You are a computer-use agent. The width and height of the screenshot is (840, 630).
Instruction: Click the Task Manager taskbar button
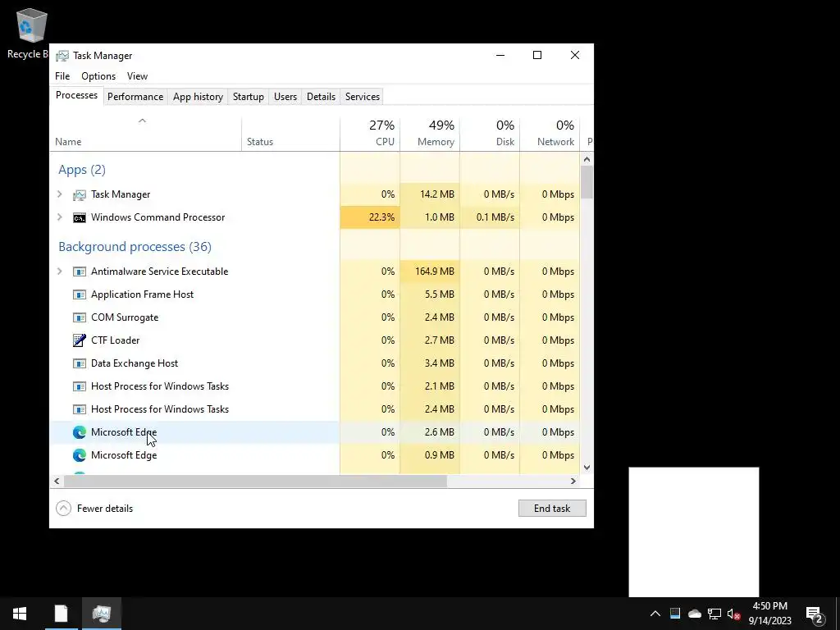pos(101,614)
